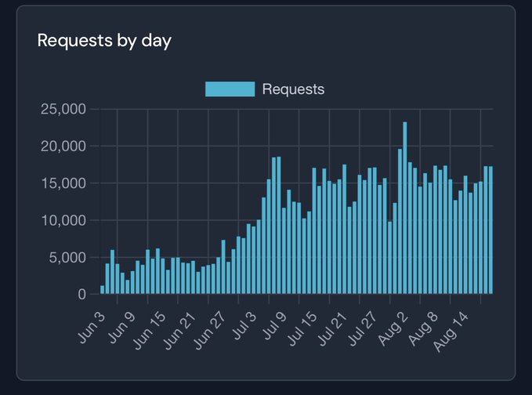Image resolution: width=532 pixels, height=395 pixels.
Task: Click the Jul 27 x-axis label
Action: tap(363, 329)
